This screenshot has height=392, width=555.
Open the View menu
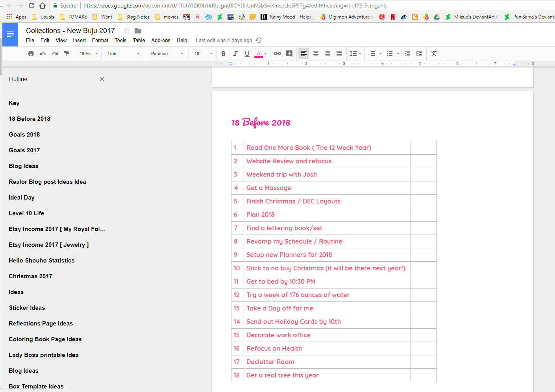[61, 40]
